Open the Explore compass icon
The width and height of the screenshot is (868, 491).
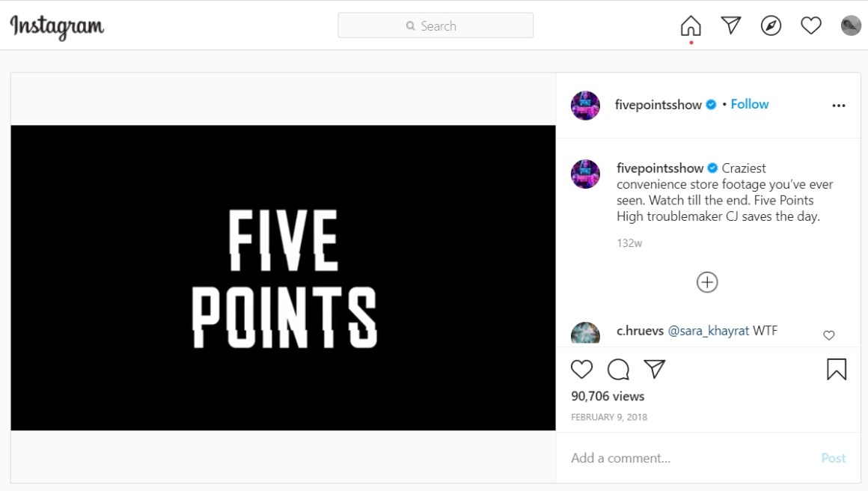771,25
